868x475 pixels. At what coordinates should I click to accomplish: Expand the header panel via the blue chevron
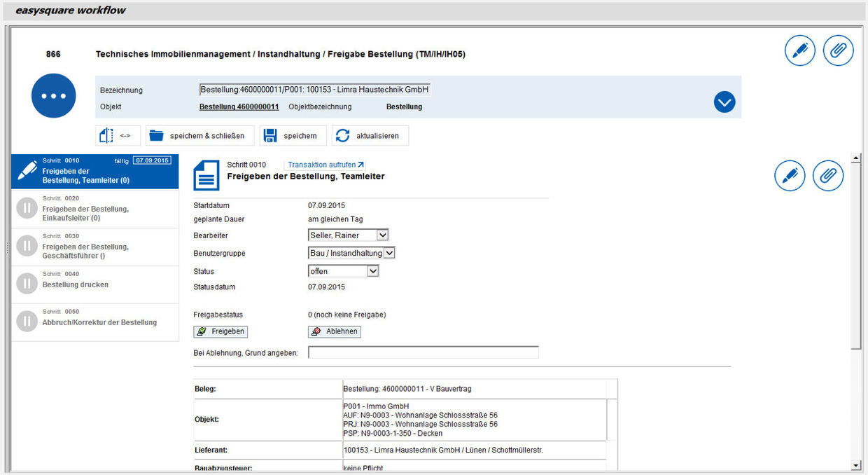point(724,102)
